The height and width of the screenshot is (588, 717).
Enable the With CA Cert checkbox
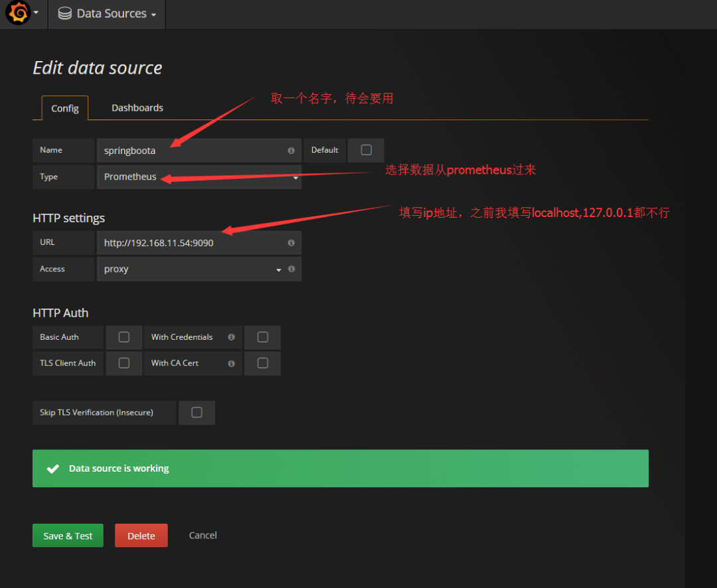coord(262,363)
